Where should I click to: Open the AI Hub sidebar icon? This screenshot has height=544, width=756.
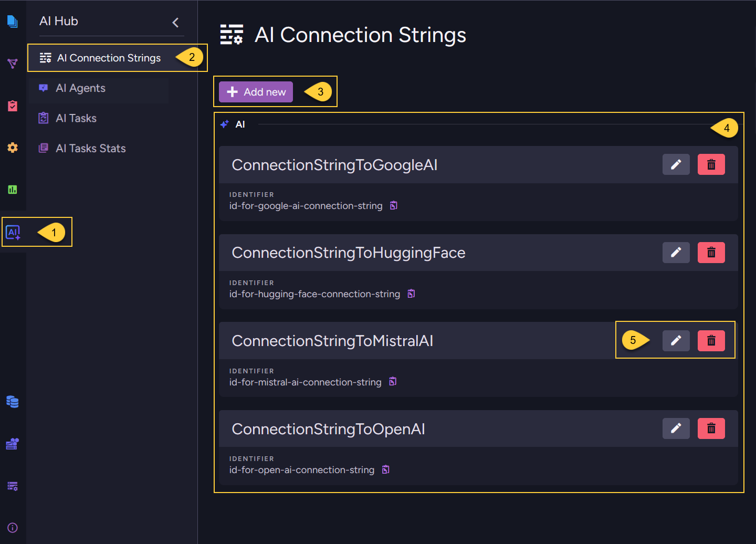13,232
